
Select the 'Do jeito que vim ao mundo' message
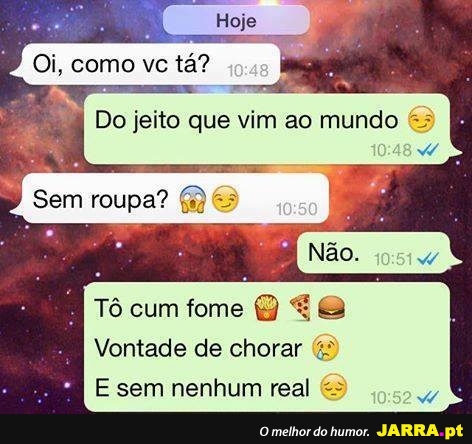point(273,129)
